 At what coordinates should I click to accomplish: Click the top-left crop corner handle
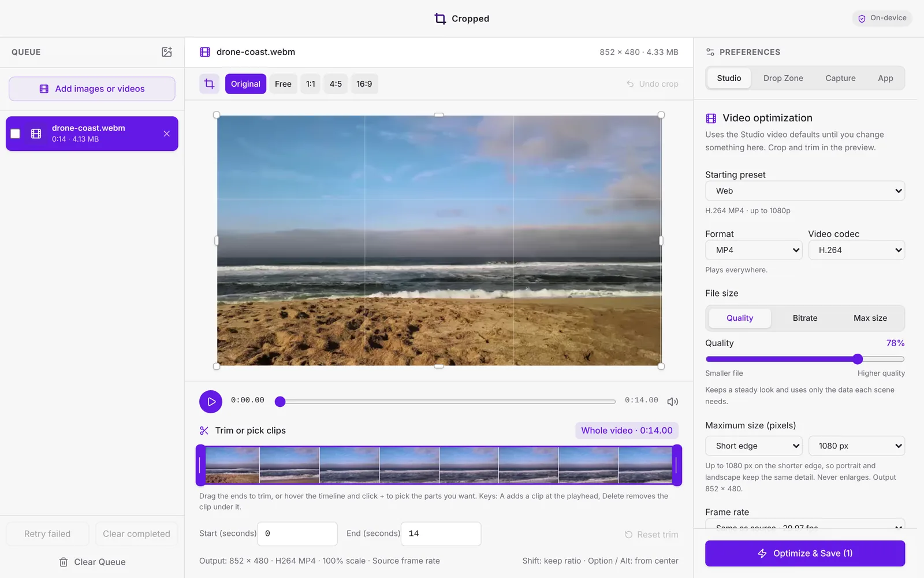(217, 115)
